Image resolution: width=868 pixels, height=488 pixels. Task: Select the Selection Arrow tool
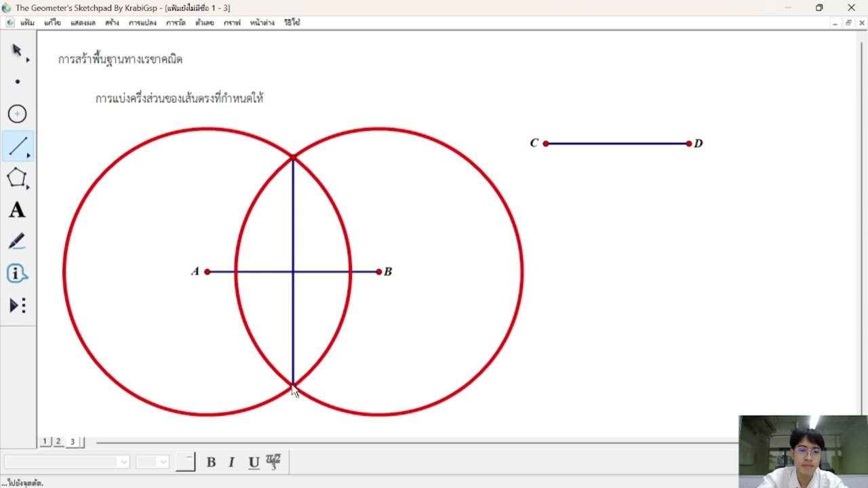point(17,51)
